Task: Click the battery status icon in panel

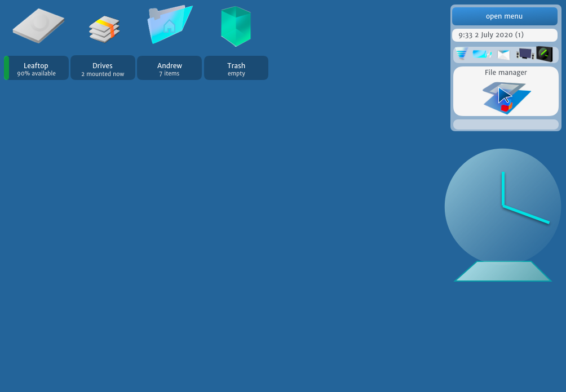Action: pyautogui.click(x=482, y=54)
